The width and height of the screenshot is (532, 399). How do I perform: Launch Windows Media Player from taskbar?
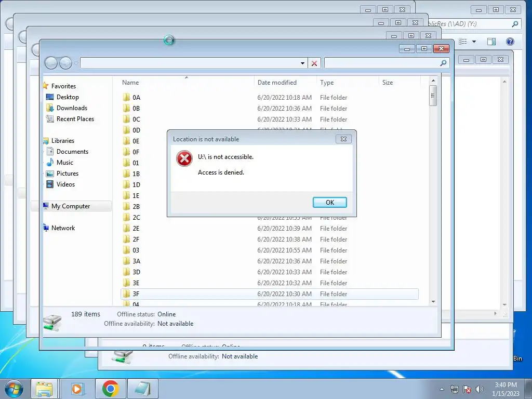(x=78, y=389)
